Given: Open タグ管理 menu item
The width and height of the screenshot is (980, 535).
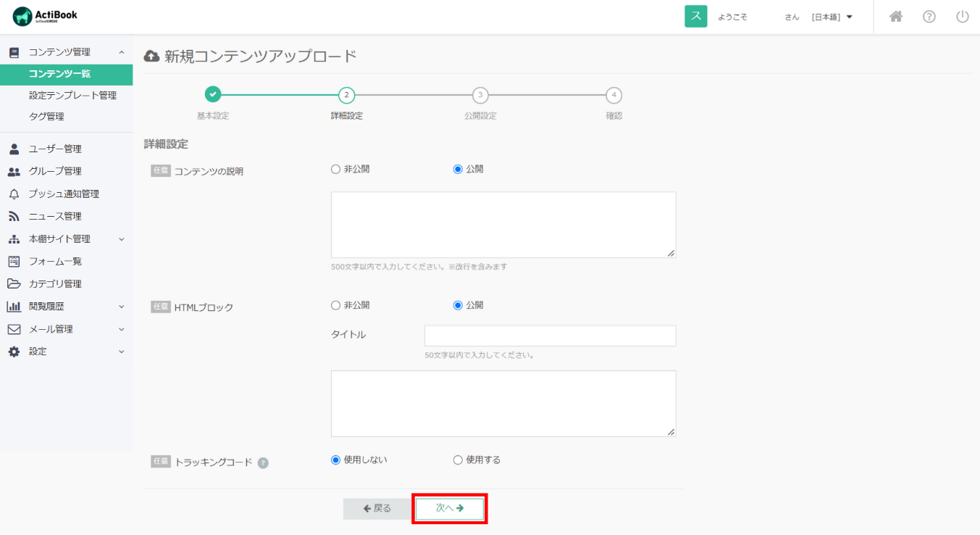Looking at the screenshot, I should tap(46, 116).
